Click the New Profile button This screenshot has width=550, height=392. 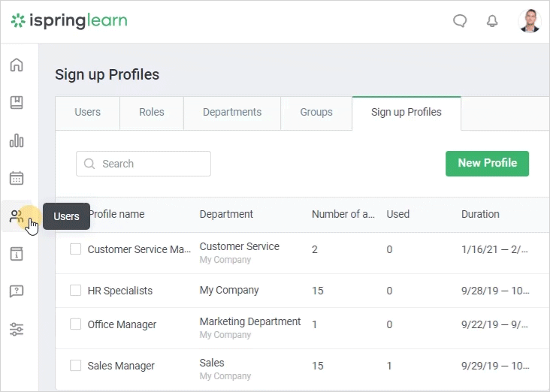pyautogui.click(x=487, y=164)
